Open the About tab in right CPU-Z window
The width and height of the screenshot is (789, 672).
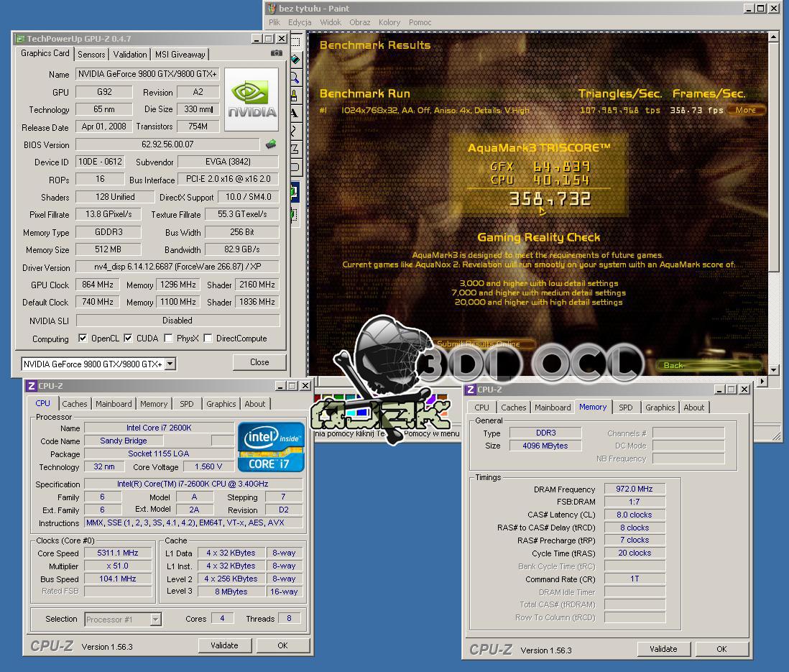(694, 408)
